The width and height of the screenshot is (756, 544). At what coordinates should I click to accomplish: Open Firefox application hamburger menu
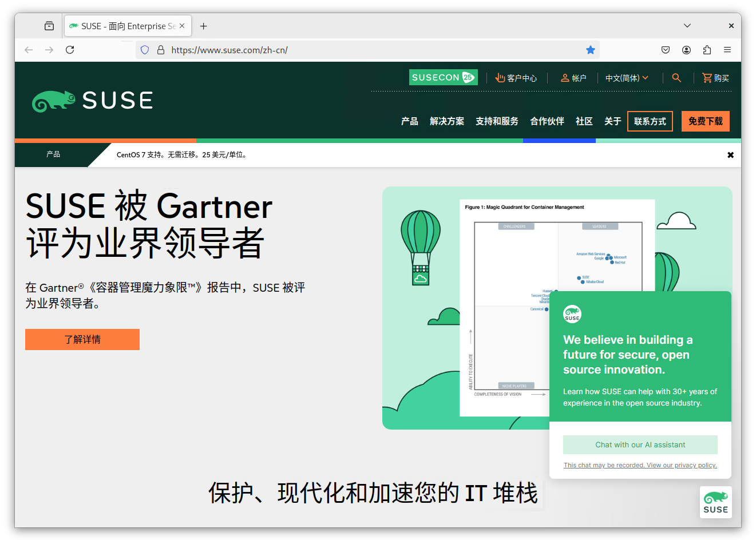pos(727,50)
